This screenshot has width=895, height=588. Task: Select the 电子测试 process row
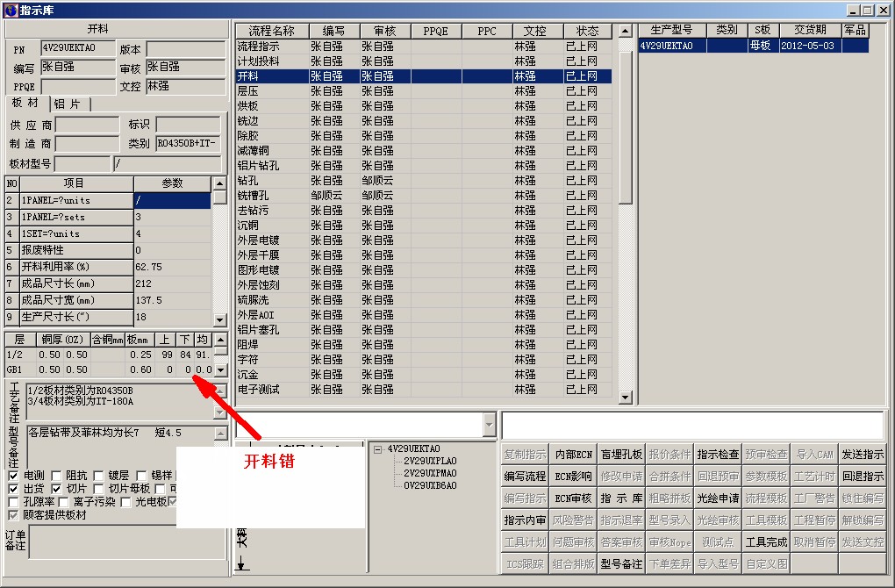(x=424, y=390)
